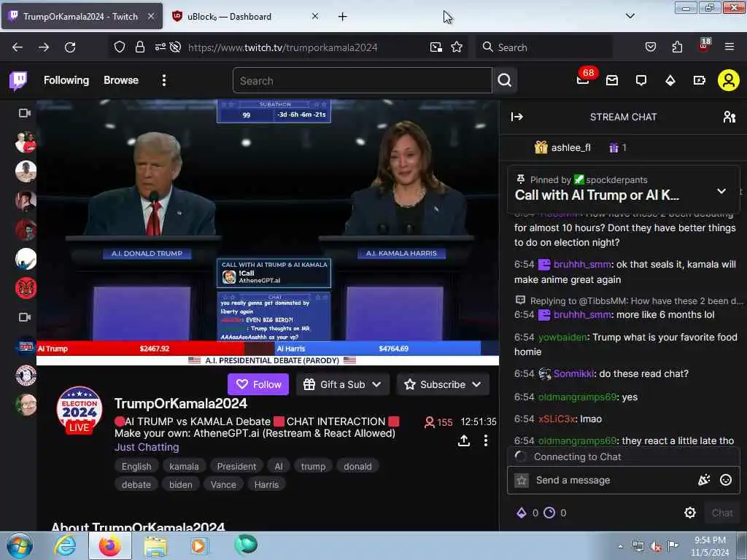Open the Firefox hamburger application menu

click(x=729, y=47)
